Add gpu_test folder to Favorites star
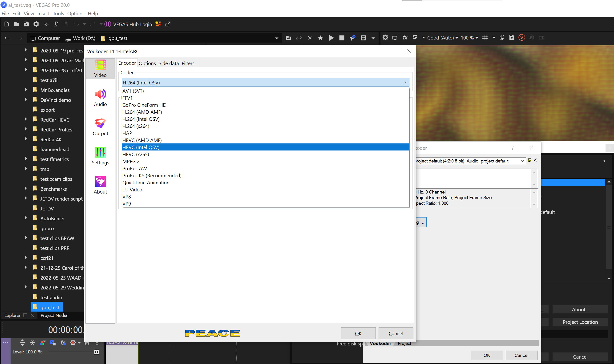 click(x=320, y=38)
